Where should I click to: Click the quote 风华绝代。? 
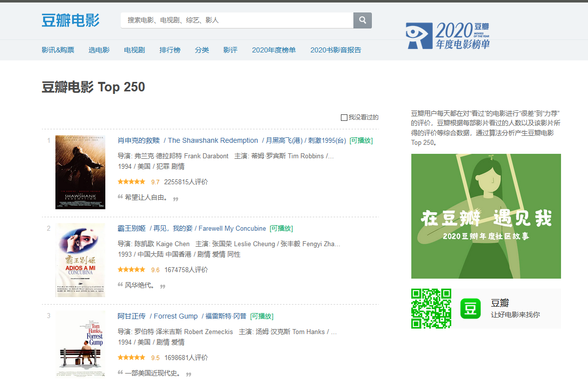click(x=139, y=285)
